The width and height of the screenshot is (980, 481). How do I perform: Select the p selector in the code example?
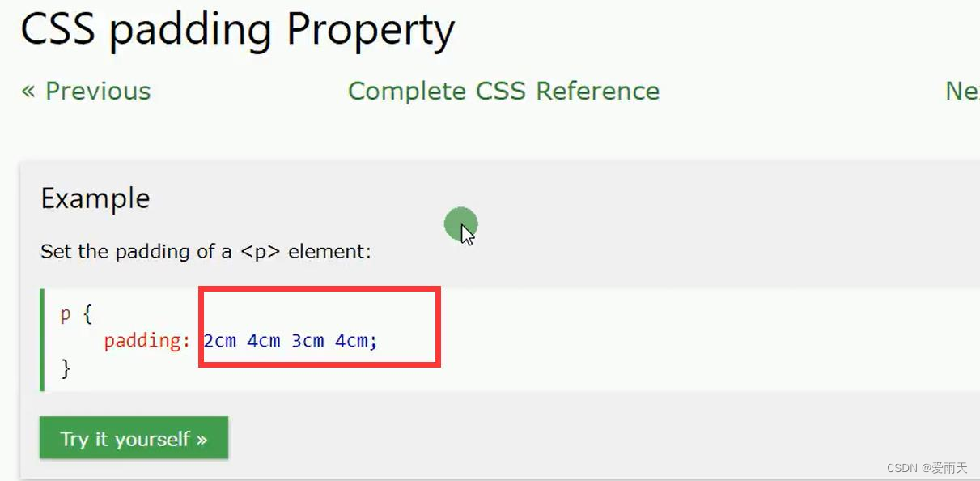66,313
